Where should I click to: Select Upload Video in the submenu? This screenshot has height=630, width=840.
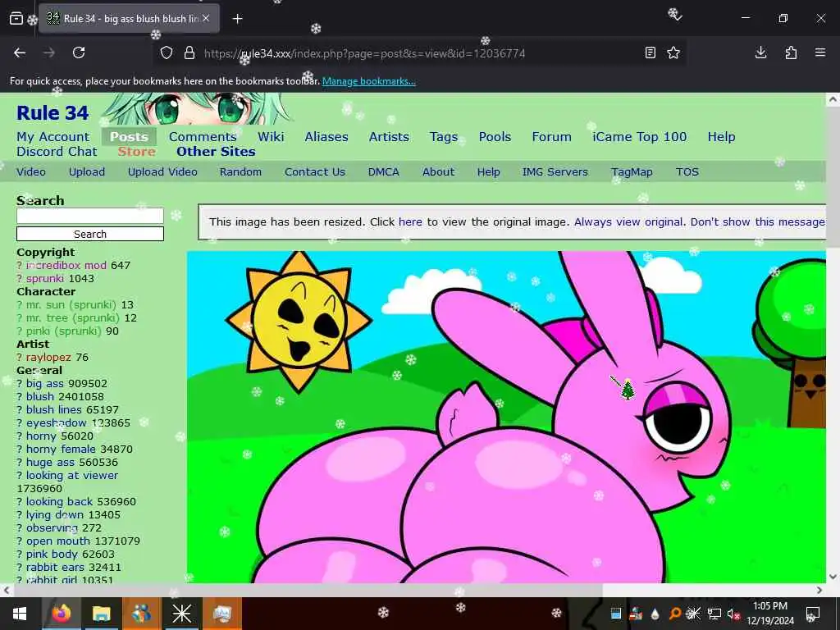pos(162,172)
